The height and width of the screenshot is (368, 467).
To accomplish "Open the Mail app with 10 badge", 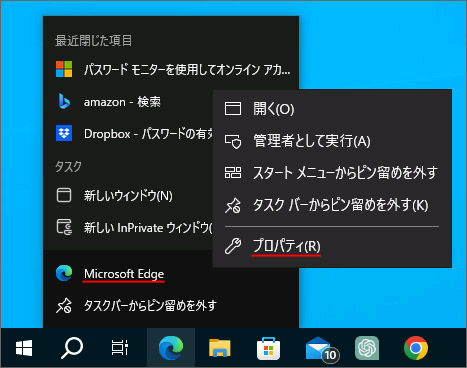I will click(x=322, y=349).
